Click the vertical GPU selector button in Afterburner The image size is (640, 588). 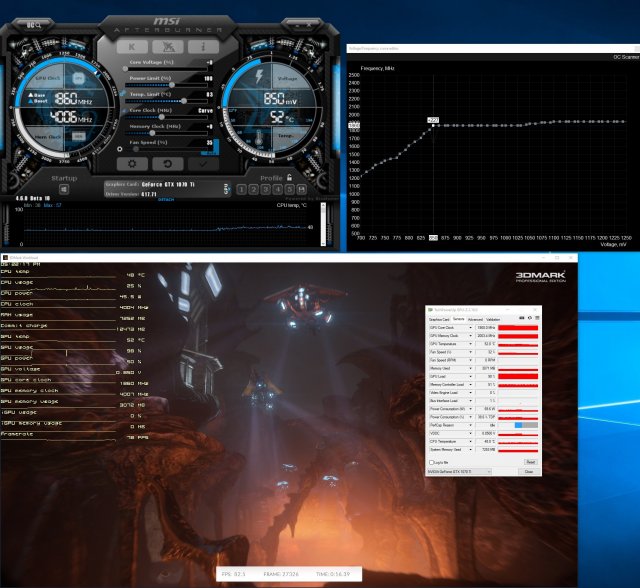click(227, 189)
